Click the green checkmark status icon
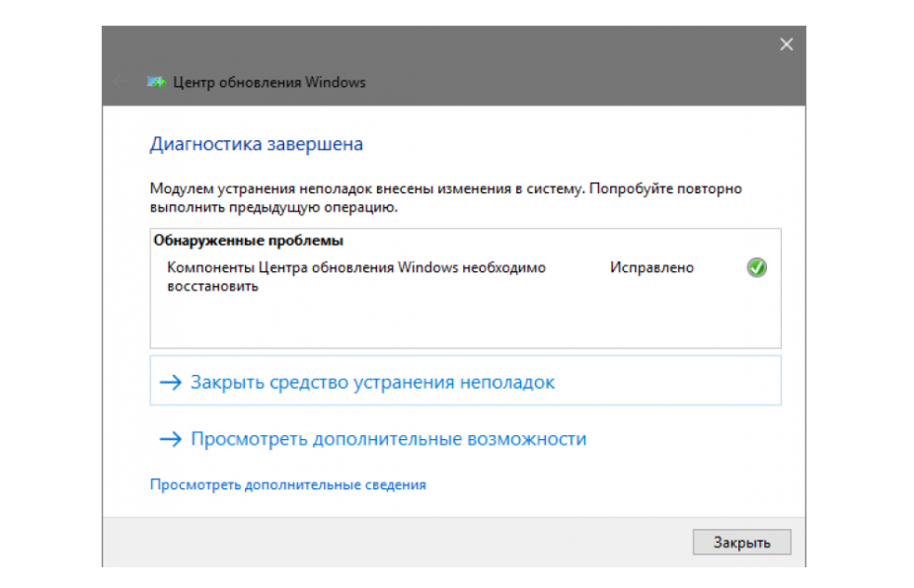The width and height of the screenshot is (914, 588). (757, 267)
